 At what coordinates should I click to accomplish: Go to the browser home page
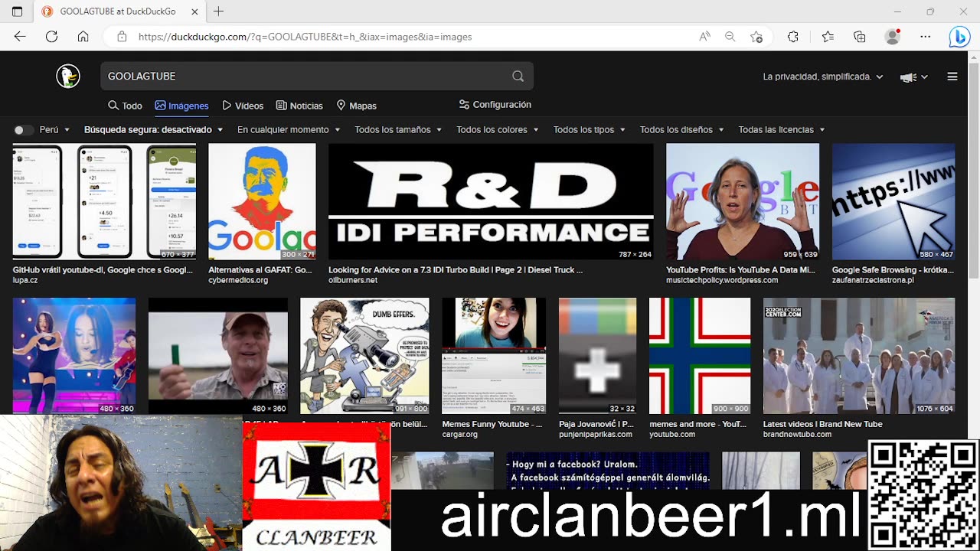(83, 37)
